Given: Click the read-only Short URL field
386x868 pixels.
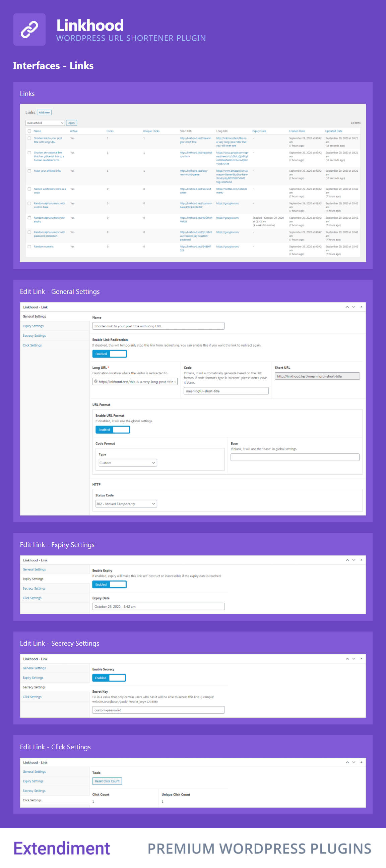Looking at the screenshot, I should click(x=317, y=376).
